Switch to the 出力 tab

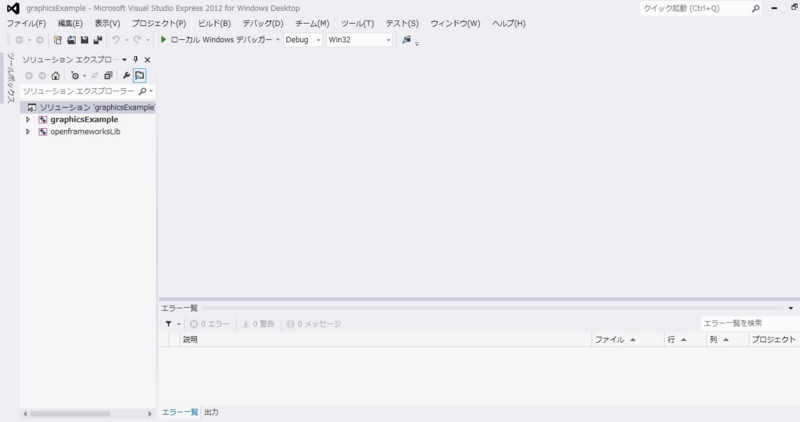(x=211, y=412)
